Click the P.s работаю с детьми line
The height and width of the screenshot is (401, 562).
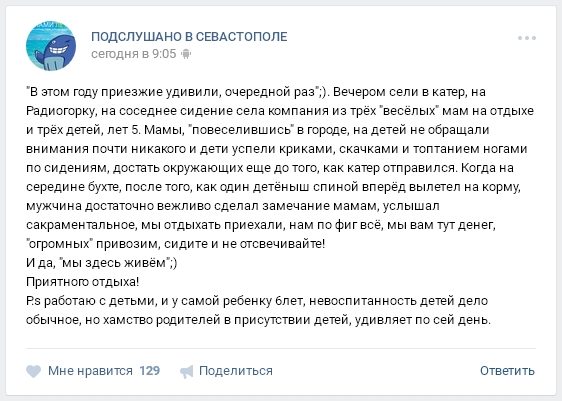pos(257,301)
